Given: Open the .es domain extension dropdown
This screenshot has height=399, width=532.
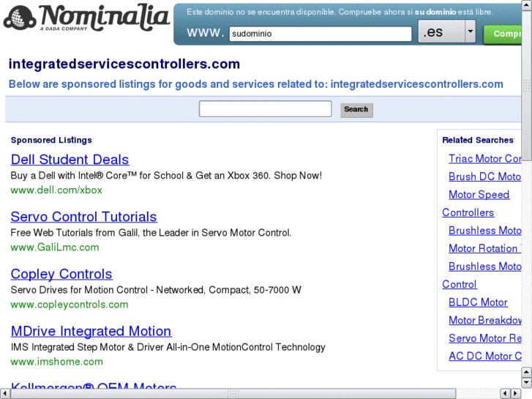Looking at the screenshot, I should pyautogui.click(x=446, y=31).
